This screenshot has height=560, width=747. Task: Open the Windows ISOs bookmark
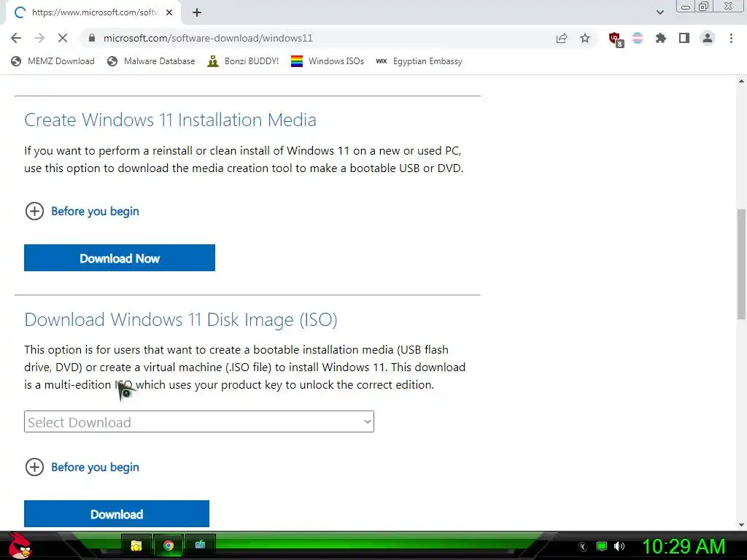point(328,61)
